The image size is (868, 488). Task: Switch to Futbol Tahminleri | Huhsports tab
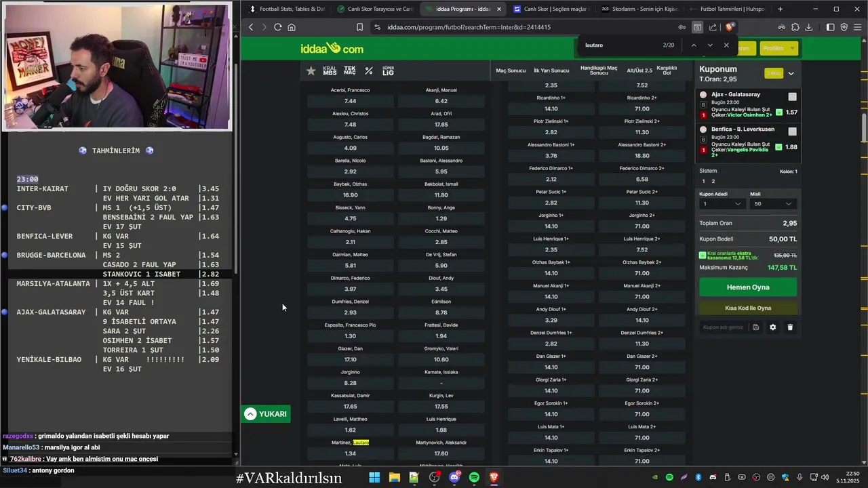(x=727, y=9)
